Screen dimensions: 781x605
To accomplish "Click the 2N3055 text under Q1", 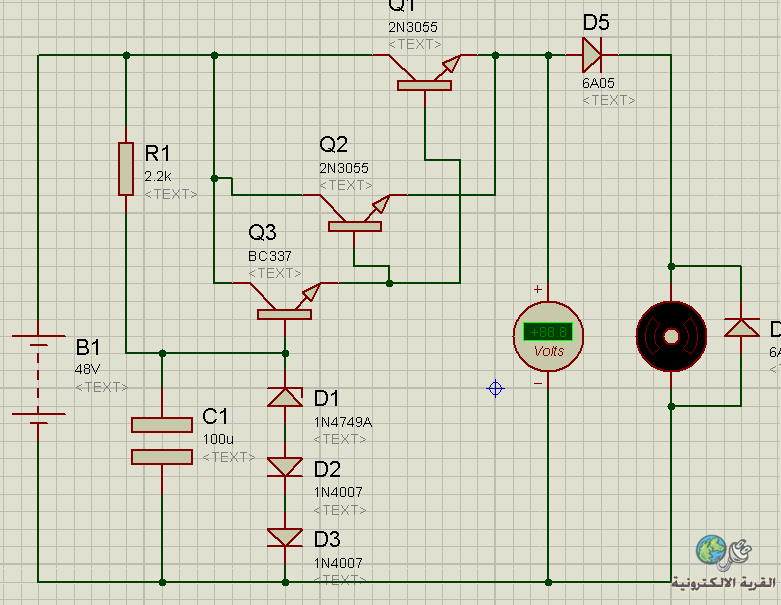I will [413, 27].
